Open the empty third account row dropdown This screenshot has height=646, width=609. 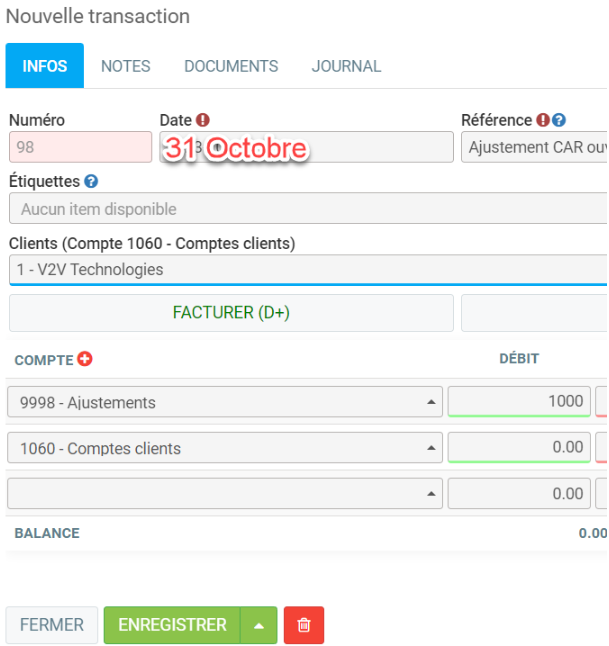[x=431, y=494]
